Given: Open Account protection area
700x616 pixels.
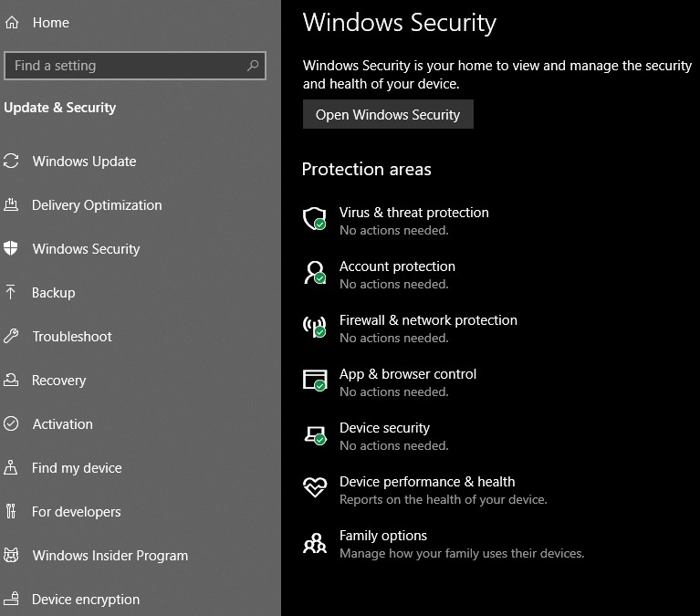Looking at the screenshot, I should [x=397, y=266].
